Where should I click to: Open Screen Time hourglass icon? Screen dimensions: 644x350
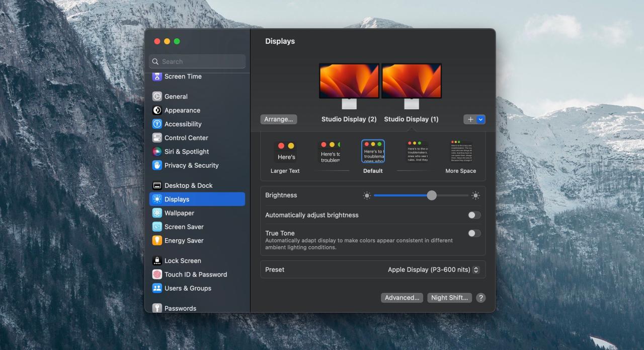(157, 77)
